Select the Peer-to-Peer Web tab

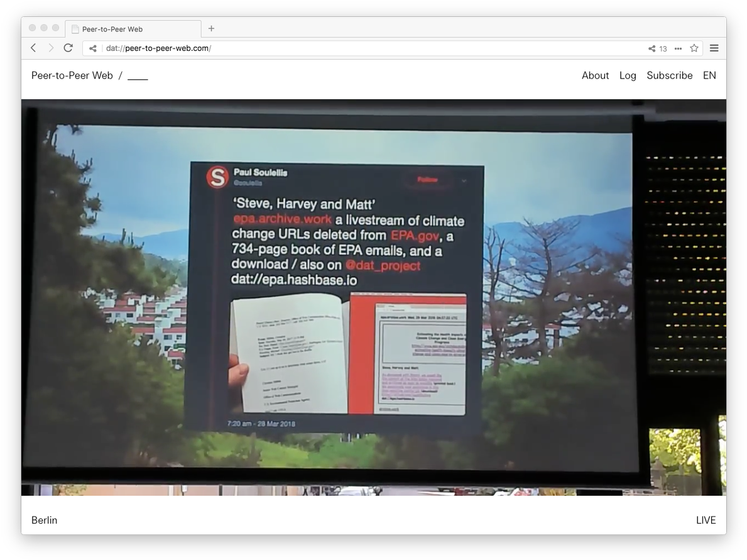coord(133,29)
